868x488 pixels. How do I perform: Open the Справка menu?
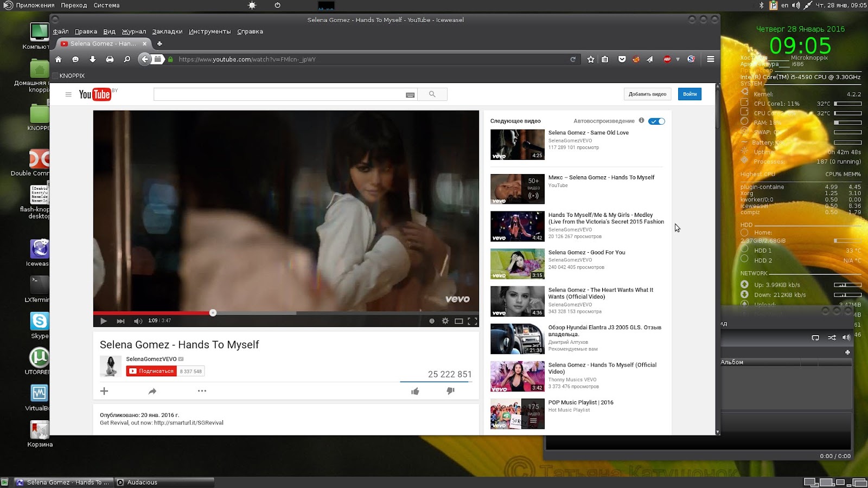[x=250, y=31]
